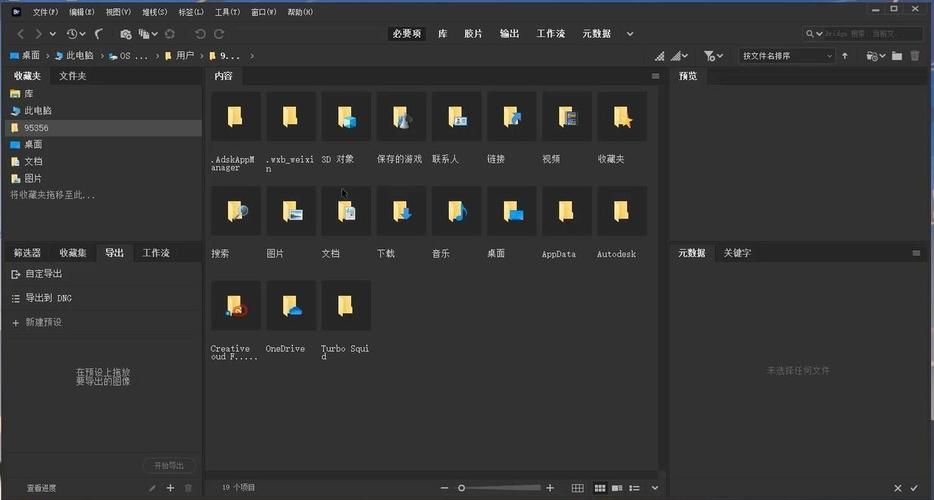Viewport: 934px width, 500px height.
Task: Click the rotate counterclockwise icon
Action: (200, 34)
